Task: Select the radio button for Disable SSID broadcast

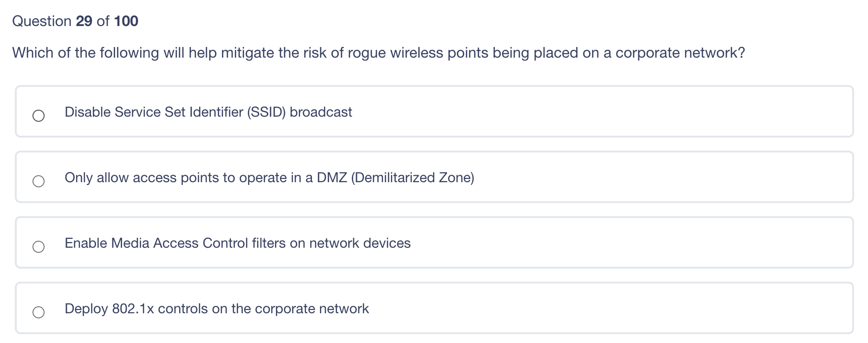Action: point(39,116)
